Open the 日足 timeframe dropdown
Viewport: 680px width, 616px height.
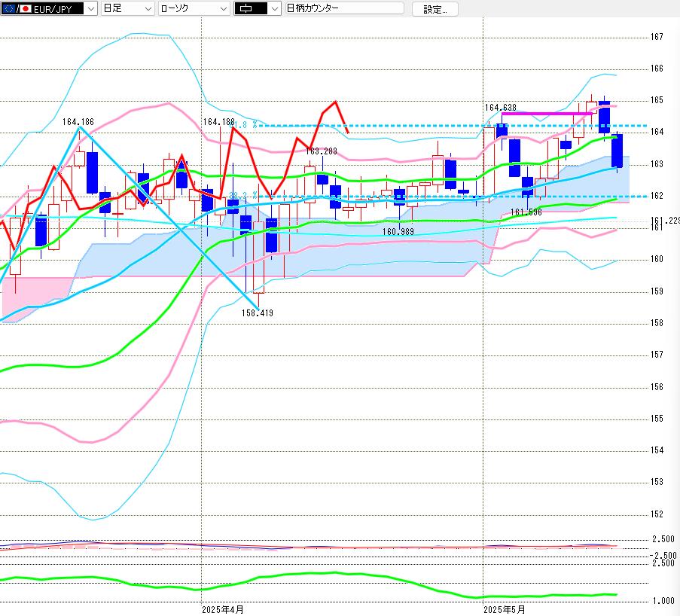[x=128, y=8]
